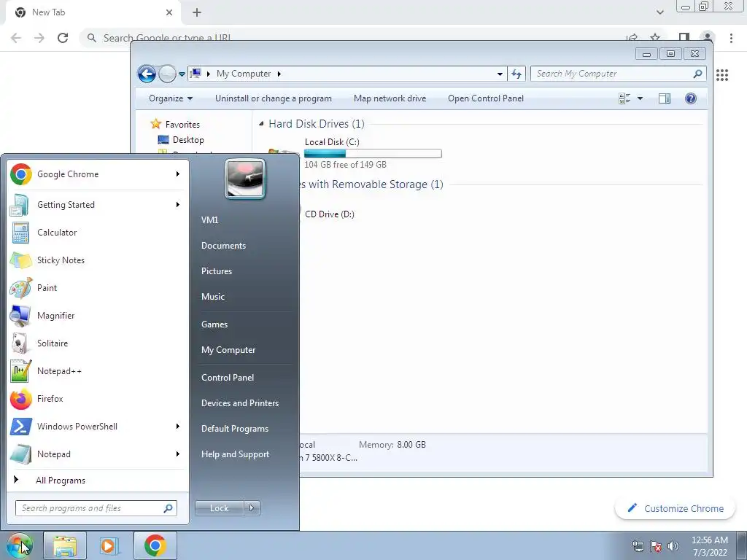Open Games from Start menu
Image resolution: width=747 pixels, height=560 pixels.
click(x=244, y=324)
